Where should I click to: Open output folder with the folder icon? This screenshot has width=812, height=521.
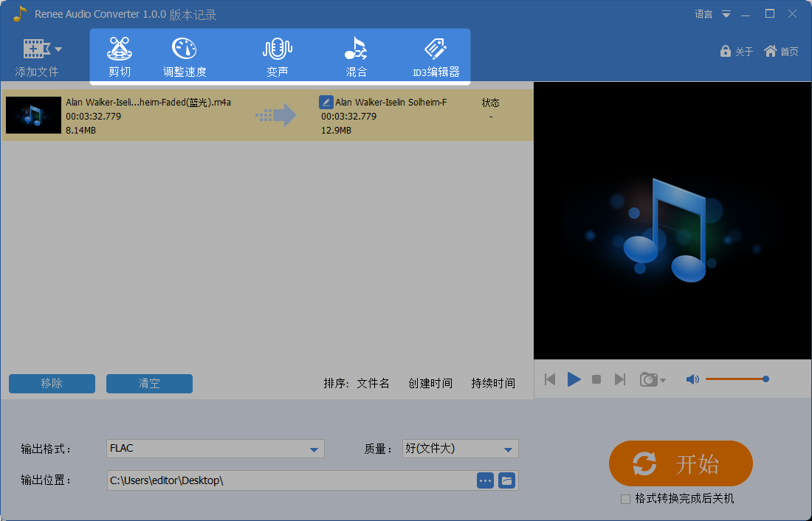pyautogui.click(x=507, y=480)
